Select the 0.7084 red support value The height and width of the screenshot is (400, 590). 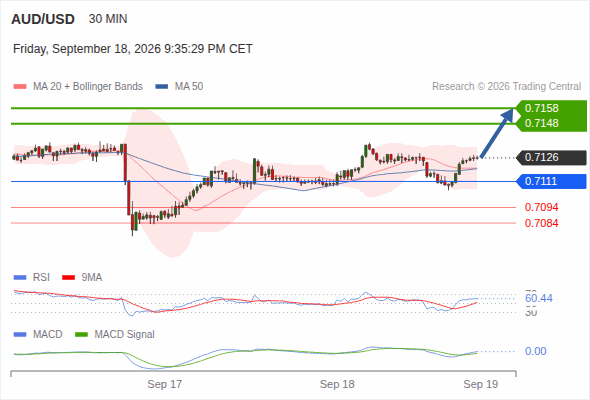(541, 223)
